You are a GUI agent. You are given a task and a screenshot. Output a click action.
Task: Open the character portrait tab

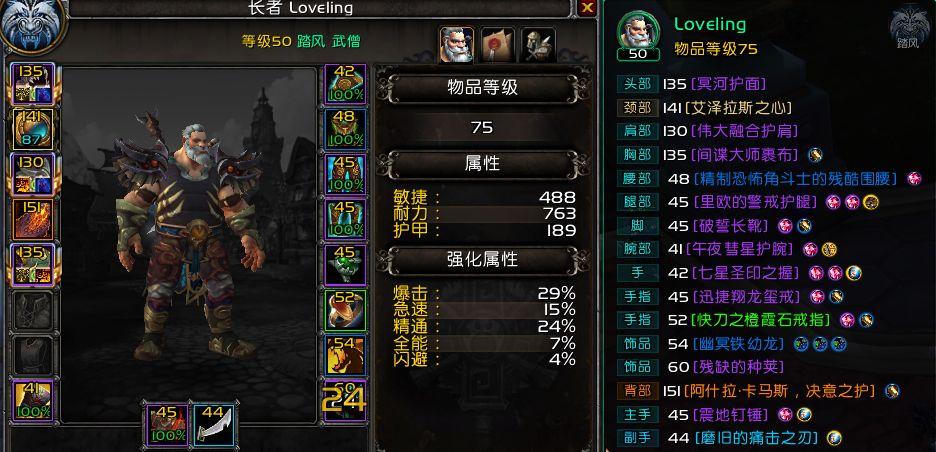pos(457,44)
